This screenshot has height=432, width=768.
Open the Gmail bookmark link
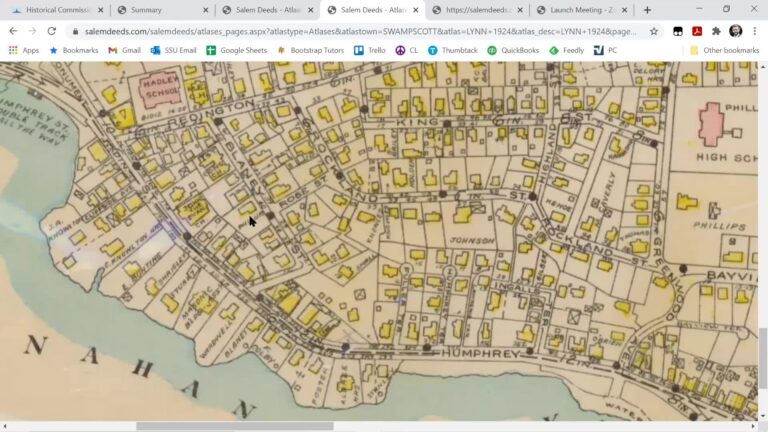pos(124,50)
